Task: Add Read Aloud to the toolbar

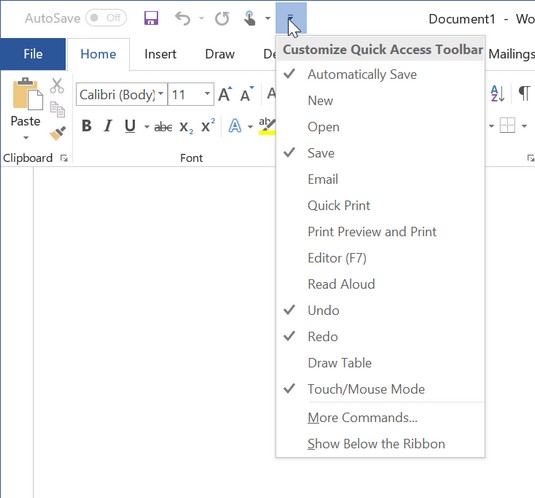Action: (x=380, y=284)
